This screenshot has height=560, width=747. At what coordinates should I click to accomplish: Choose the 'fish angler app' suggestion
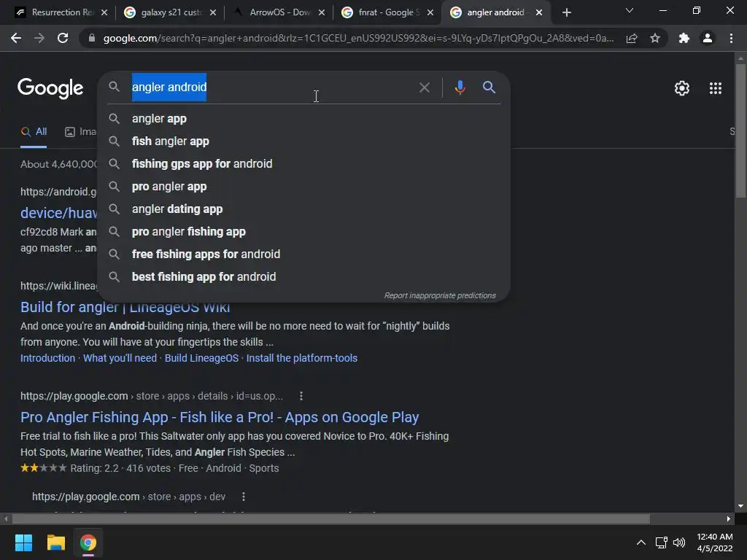point(303,141)
